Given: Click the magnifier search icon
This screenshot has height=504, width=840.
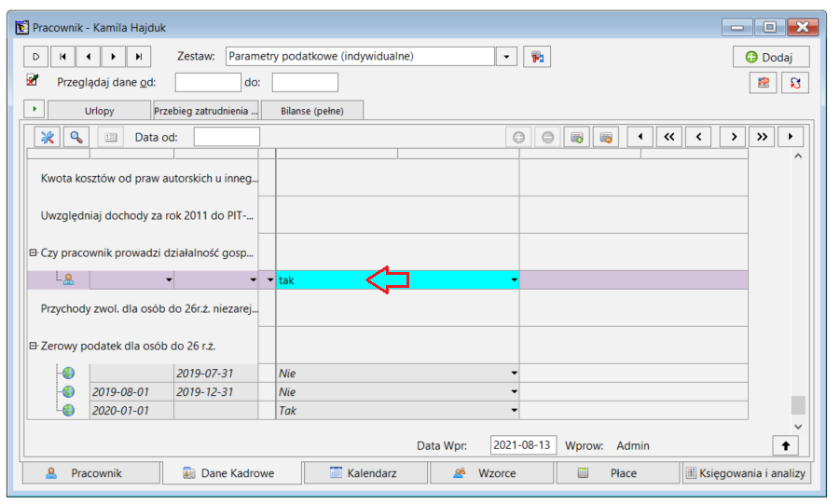Looking at the screenshot, I should point(76,137).
